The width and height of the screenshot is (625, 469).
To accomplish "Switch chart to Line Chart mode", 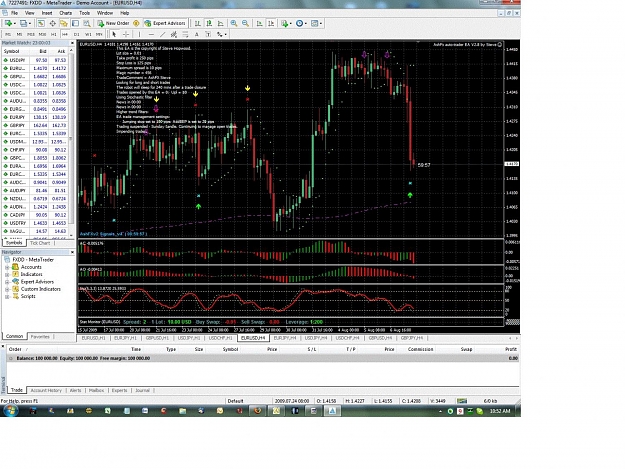I will pos(220,24).
